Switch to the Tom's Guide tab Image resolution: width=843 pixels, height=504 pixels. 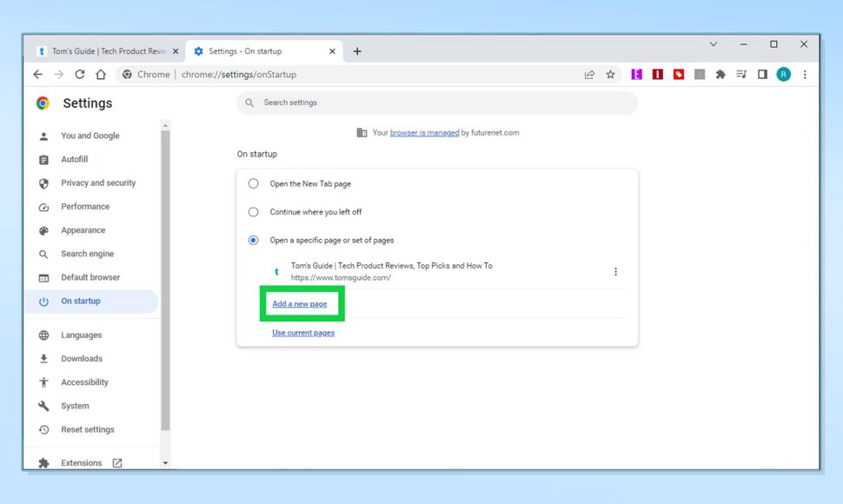(104, 50)
